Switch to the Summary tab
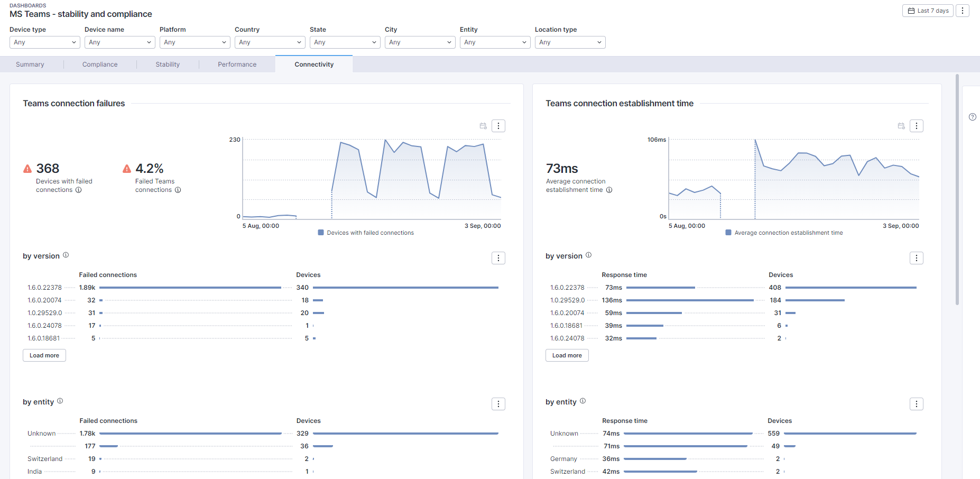 point(30,65)
